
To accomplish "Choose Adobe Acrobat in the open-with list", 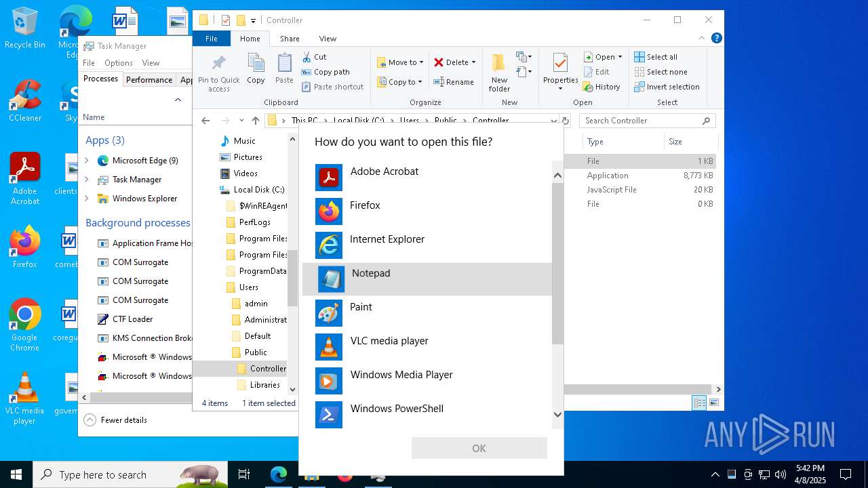I will point(427,178).
